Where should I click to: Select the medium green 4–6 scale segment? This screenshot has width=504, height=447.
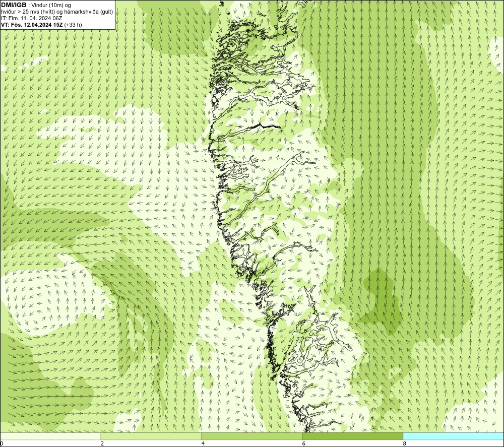click(251, 436)
